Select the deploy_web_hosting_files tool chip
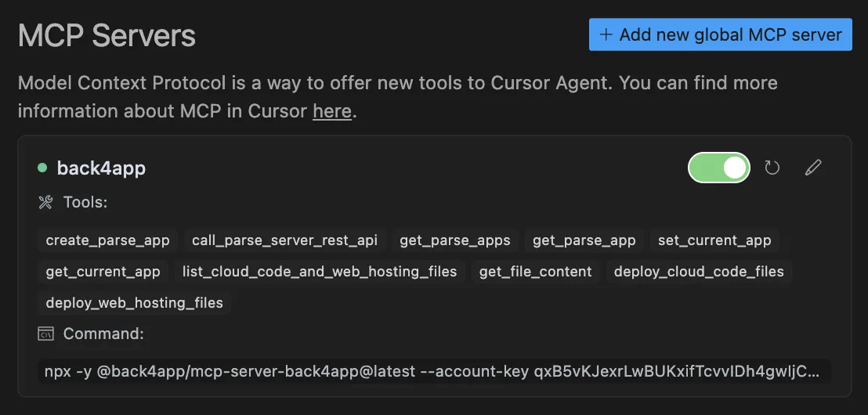The height and width of the screenshot is (415, 868). pos(135,303)
